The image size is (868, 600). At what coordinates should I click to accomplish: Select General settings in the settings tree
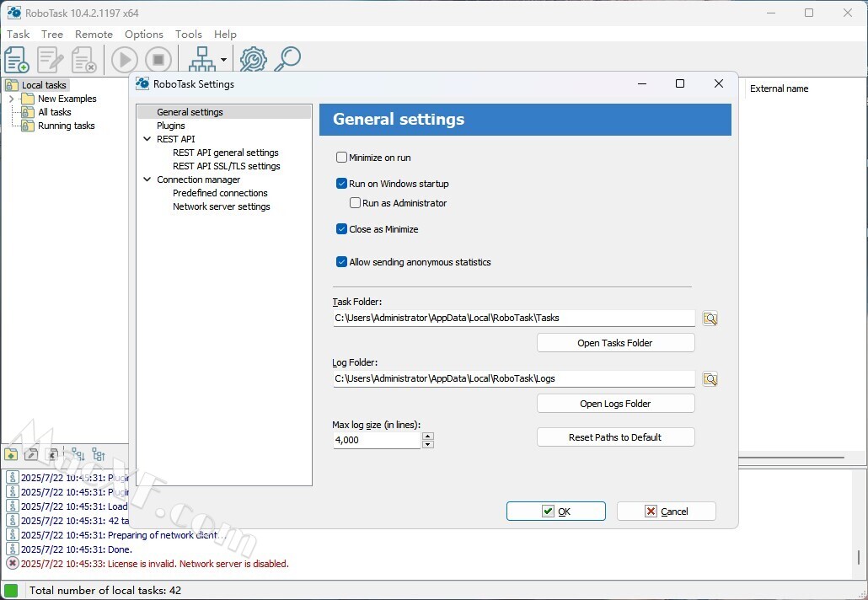(x=190, y=112)
